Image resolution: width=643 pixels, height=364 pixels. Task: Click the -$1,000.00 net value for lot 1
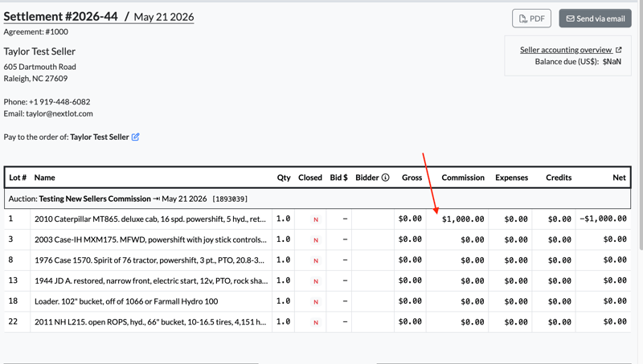[x=604, y=219]
